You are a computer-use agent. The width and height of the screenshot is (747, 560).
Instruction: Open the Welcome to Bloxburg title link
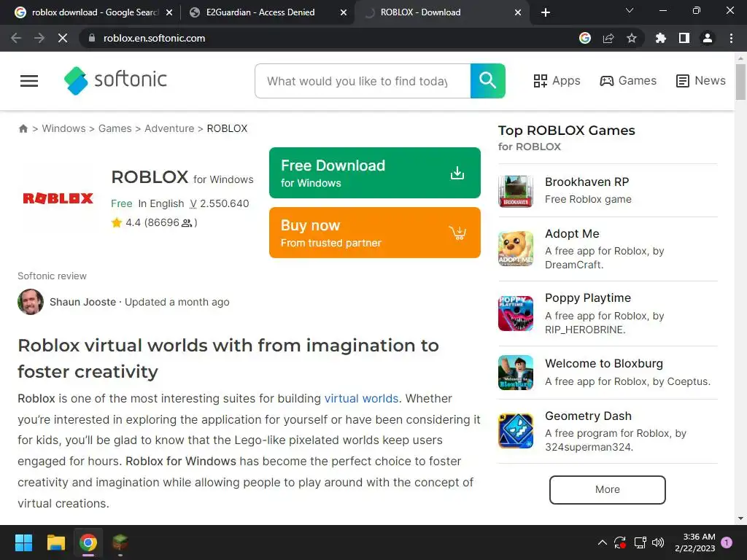click(604, 364)
